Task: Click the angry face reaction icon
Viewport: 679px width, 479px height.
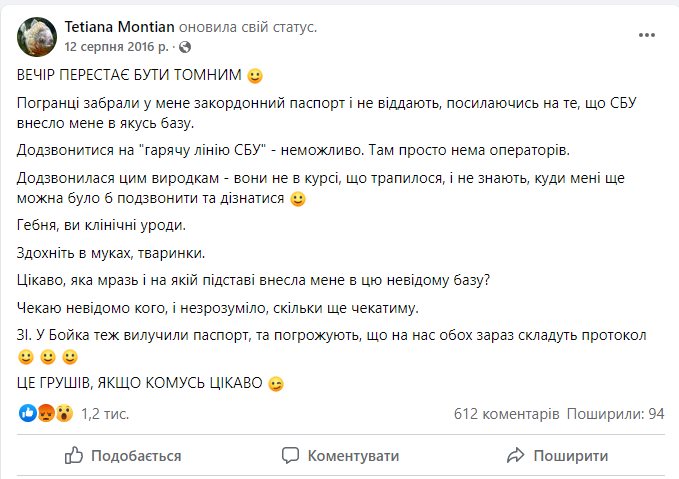Action: (x=45, y=412)
